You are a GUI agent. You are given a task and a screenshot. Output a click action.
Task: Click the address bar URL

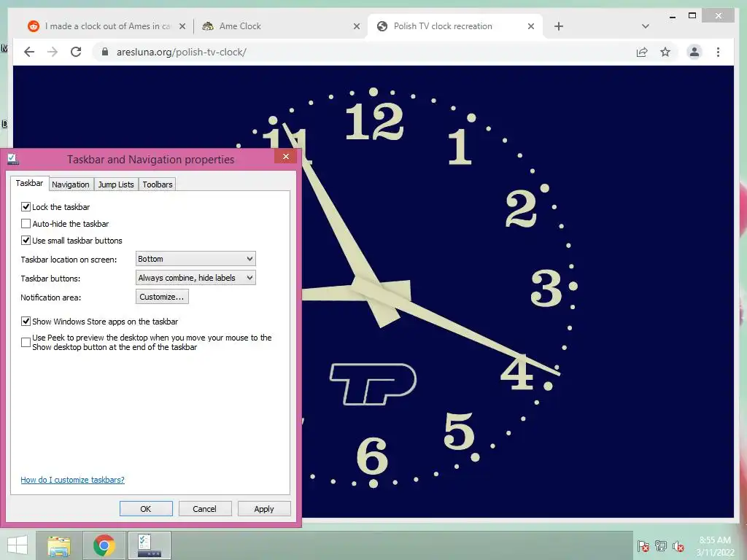(x=181, y=52)
